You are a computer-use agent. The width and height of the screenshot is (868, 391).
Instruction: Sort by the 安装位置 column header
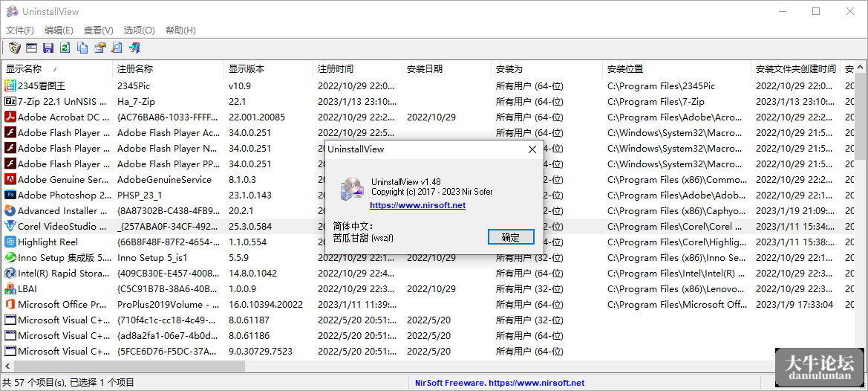(x=676, y=69)
